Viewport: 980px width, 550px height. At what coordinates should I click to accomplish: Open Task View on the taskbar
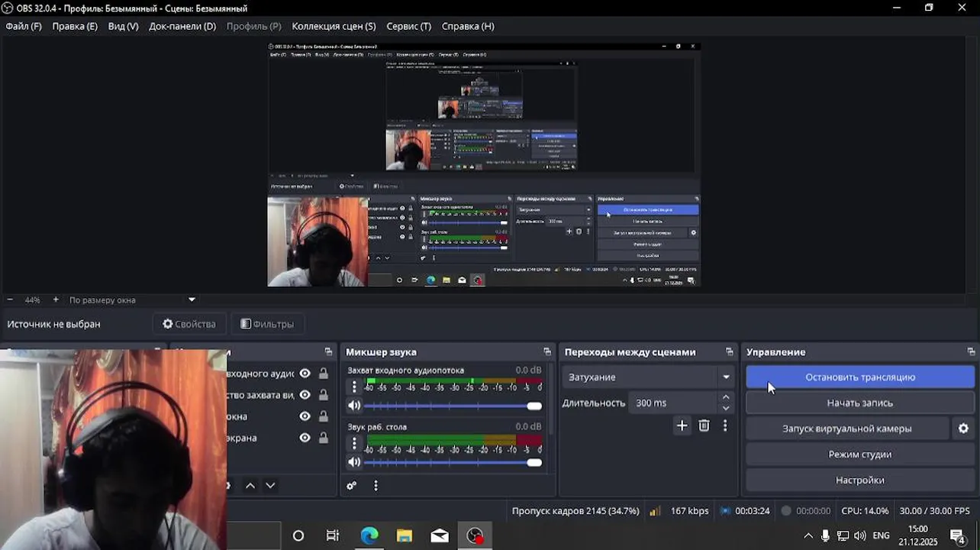(333, 535)
